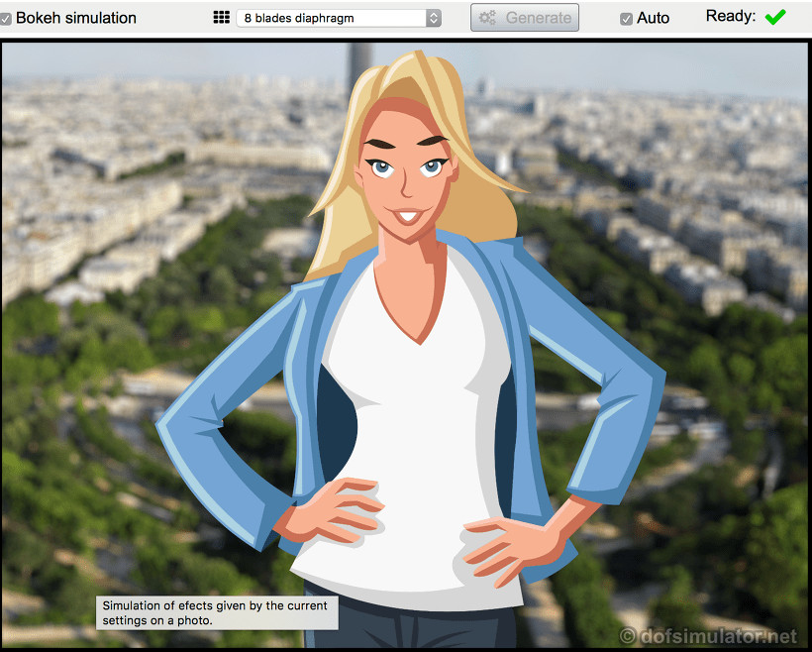Disable the Bokeh simulation checkbox

6,18
